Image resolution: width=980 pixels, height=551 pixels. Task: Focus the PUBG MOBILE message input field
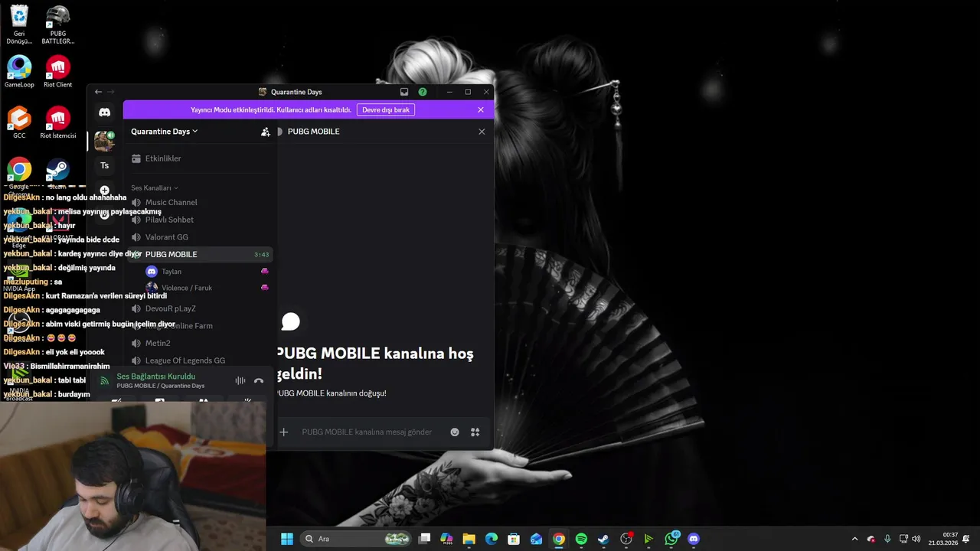point(367,432)
